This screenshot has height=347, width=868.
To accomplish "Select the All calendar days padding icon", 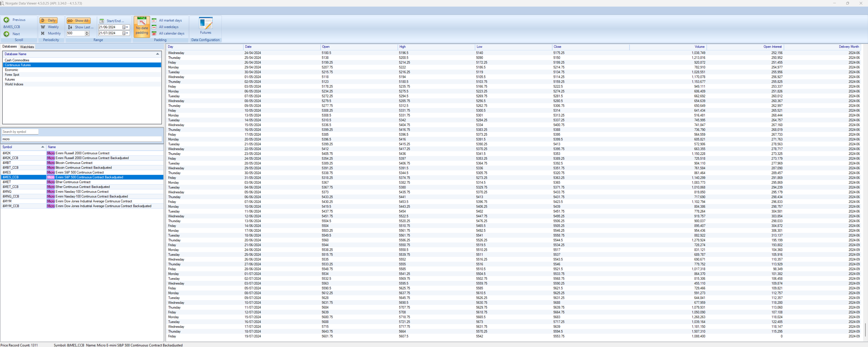I will [x=154, y=33].
